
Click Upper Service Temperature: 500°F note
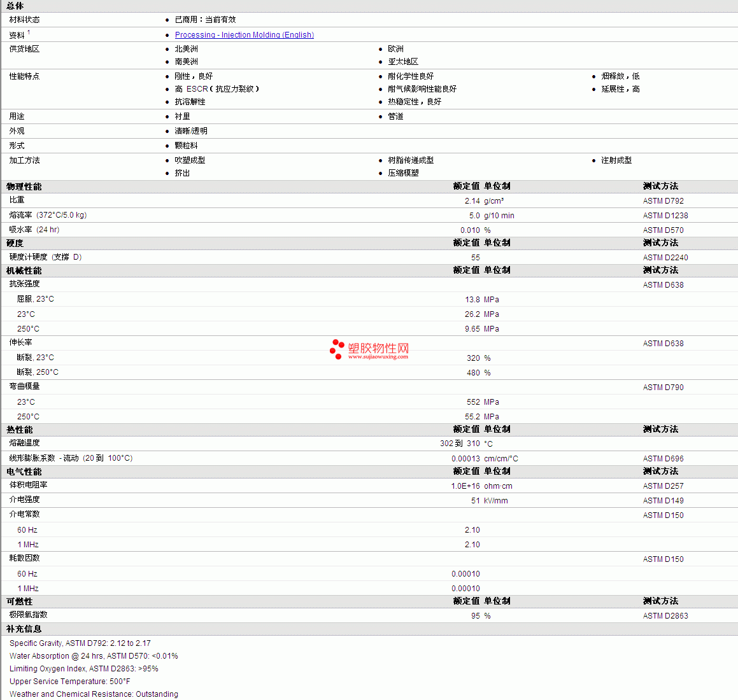(x=69, y=681)
